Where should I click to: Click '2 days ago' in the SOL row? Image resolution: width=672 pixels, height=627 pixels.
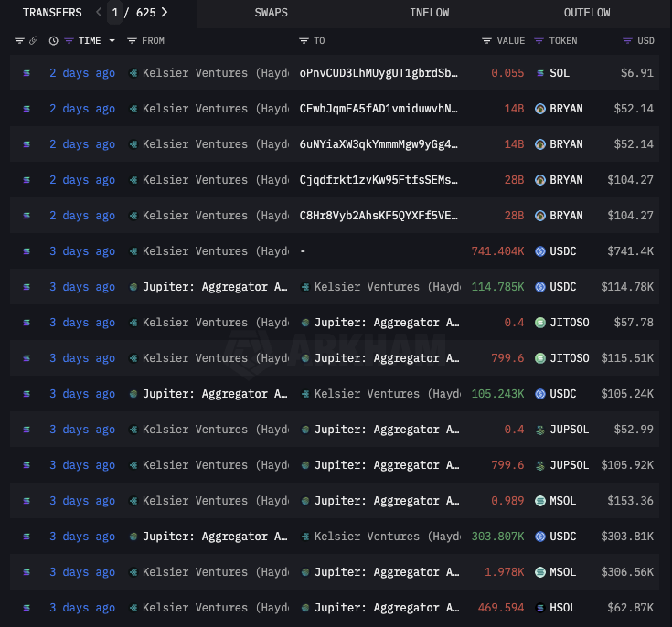coord(82,73)
